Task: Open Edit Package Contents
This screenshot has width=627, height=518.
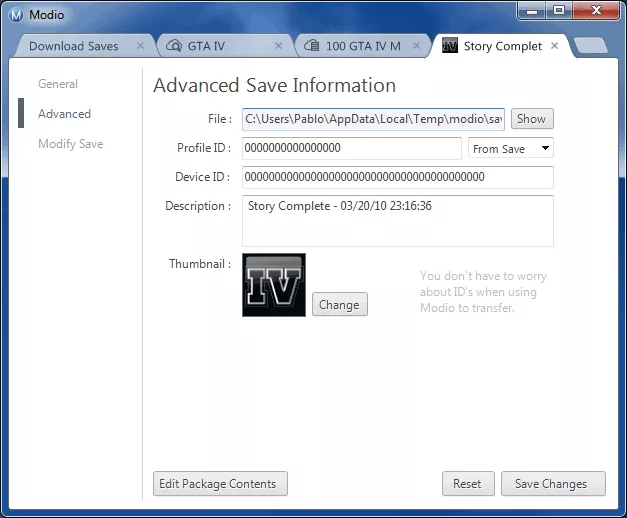Action: pos(220,484)
